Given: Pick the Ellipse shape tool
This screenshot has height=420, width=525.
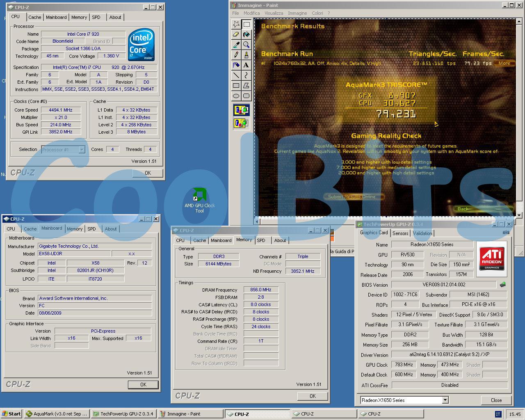Looking at the screenshot, I should [x=236, y=96].
